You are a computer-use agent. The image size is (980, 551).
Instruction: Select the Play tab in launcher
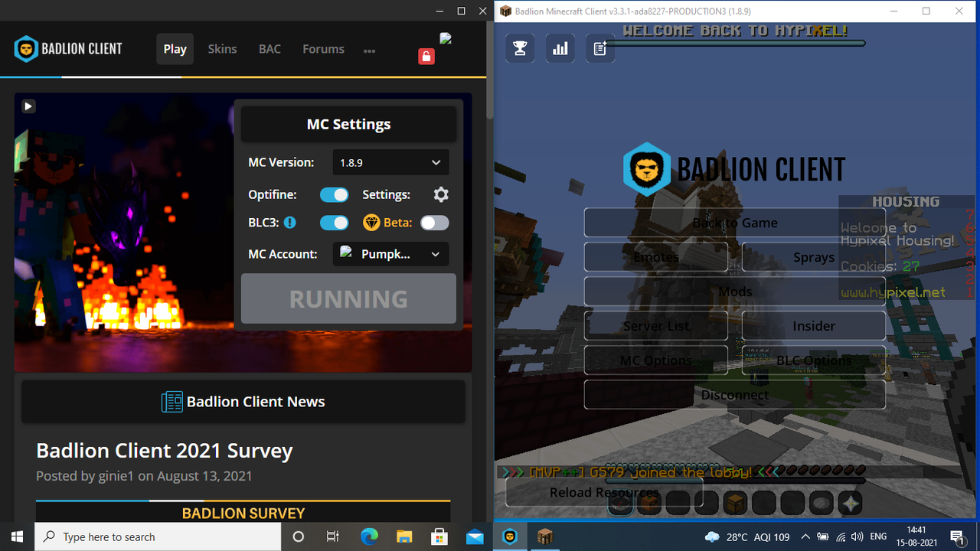click(175, 49)
